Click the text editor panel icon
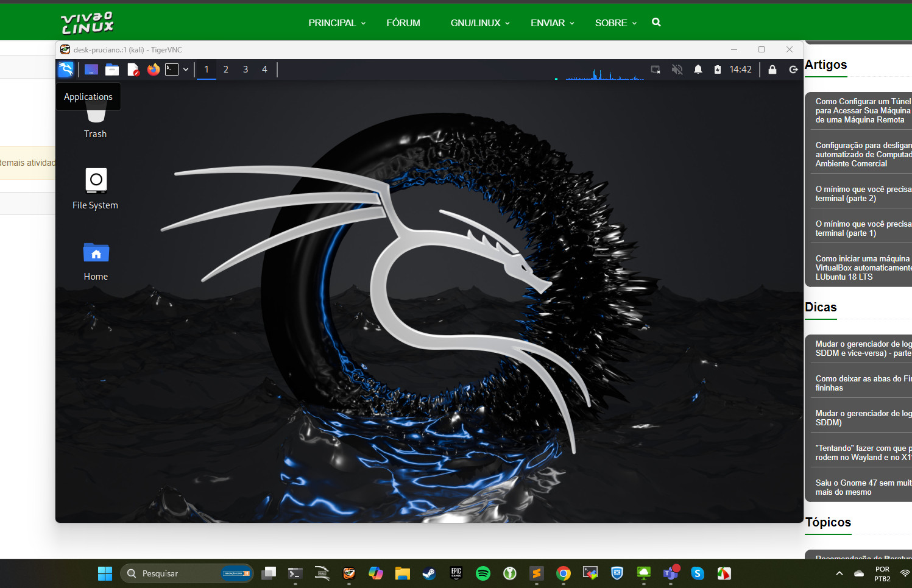 (x=133, y=69)
